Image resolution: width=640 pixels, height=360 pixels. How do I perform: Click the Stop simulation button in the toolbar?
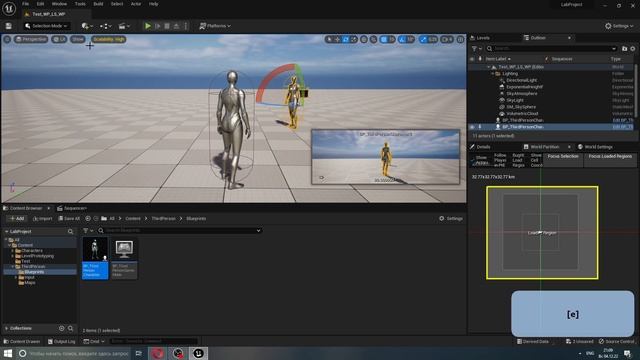pos(167,26)
